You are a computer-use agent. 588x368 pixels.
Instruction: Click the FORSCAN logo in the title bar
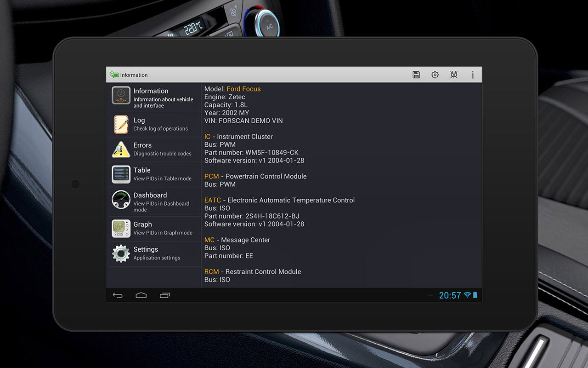click(x=114, y=75)
